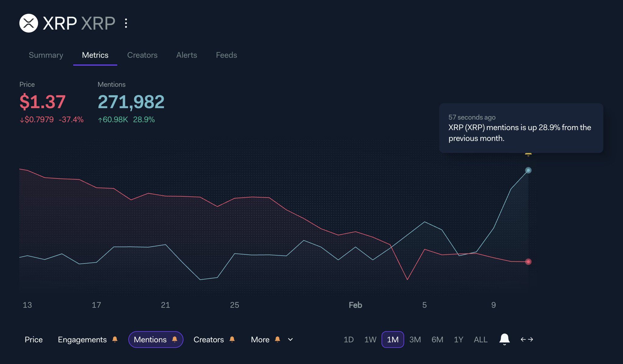This screenshot has height=364, width=623.
Task: Select the ALL time range
Action: tap(481, 339)
